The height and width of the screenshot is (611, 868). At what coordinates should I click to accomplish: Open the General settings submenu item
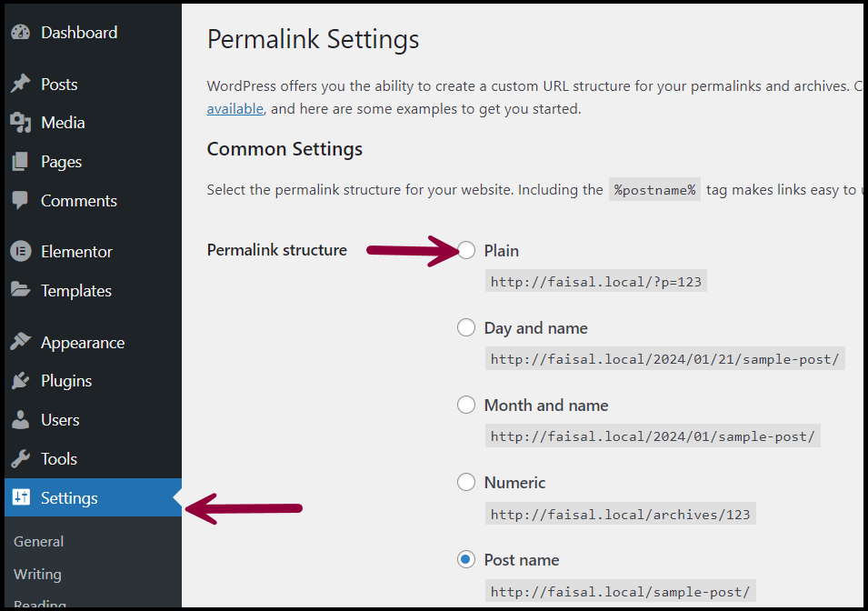(x=38, y=542)
